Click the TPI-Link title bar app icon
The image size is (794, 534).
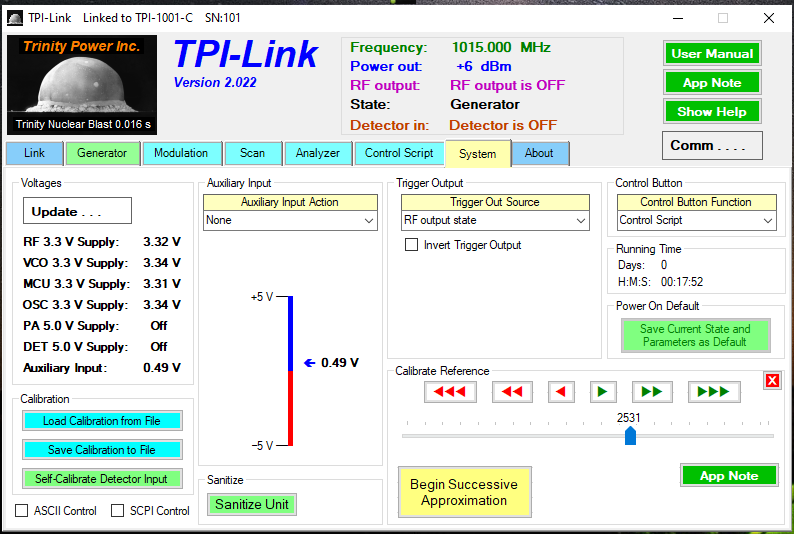(15, 18)
